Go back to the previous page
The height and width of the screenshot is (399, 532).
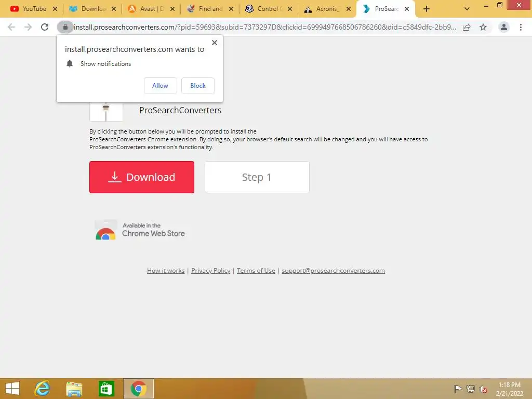tap(11, 27)
